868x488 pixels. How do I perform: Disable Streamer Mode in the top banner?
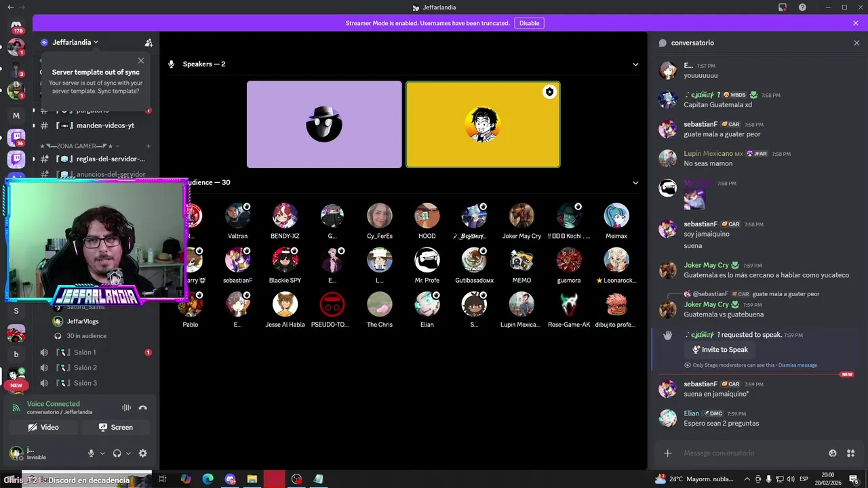(529, 23)
